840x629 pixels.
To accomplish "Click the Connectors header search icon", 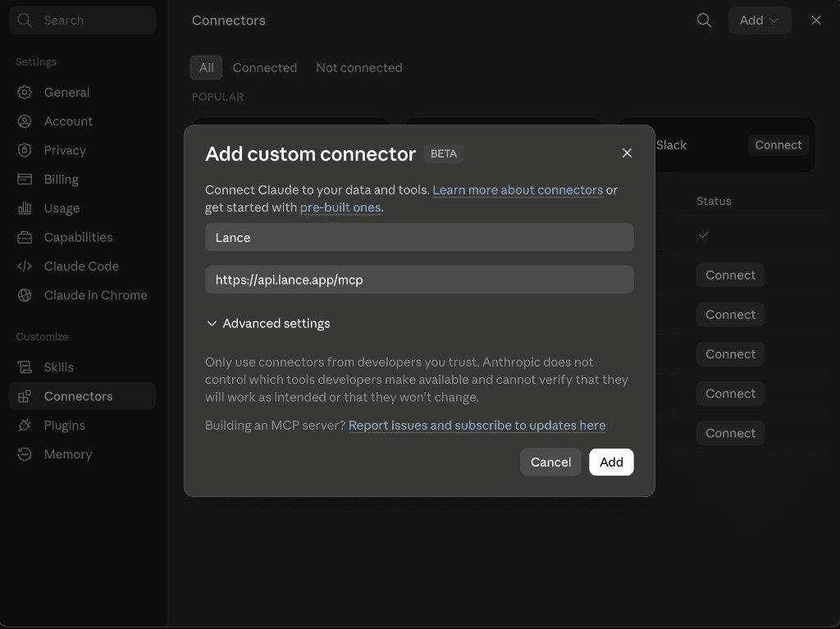I will 704,21.
